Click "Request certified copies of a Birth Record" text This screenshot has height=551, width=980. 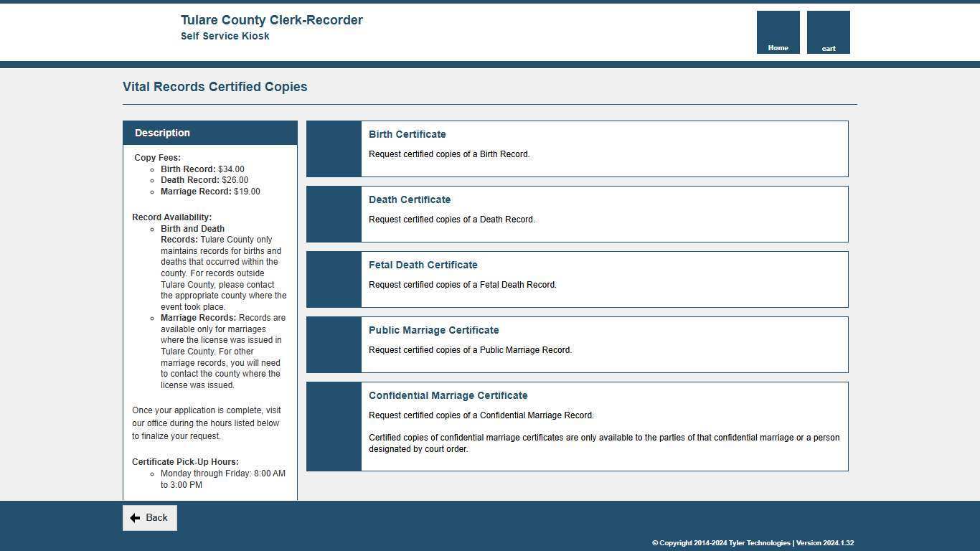449,154
